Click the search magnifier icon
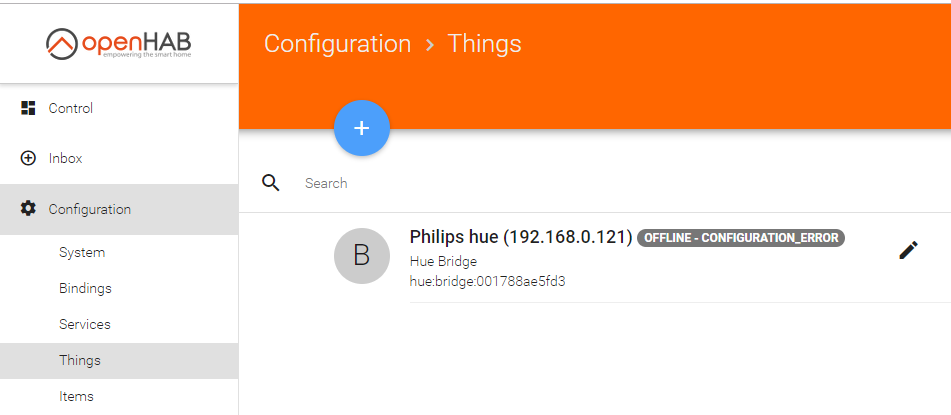Screen dimensions: 951x415 pos(271,183)
